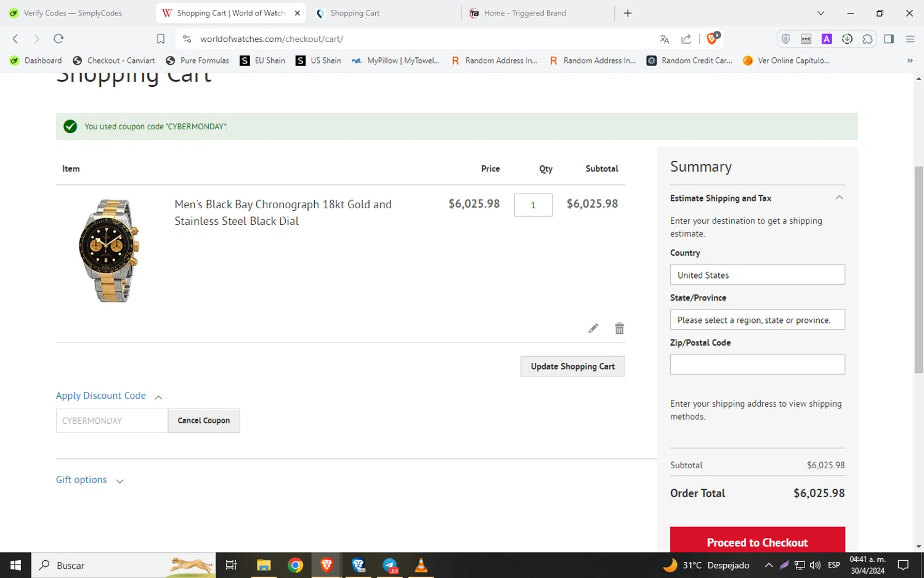Image resolution: width=924 pixels, height=578 pixels.
Task: Open the Ver Online Capitulo bookmark
Action: click(x=787, y=60)
